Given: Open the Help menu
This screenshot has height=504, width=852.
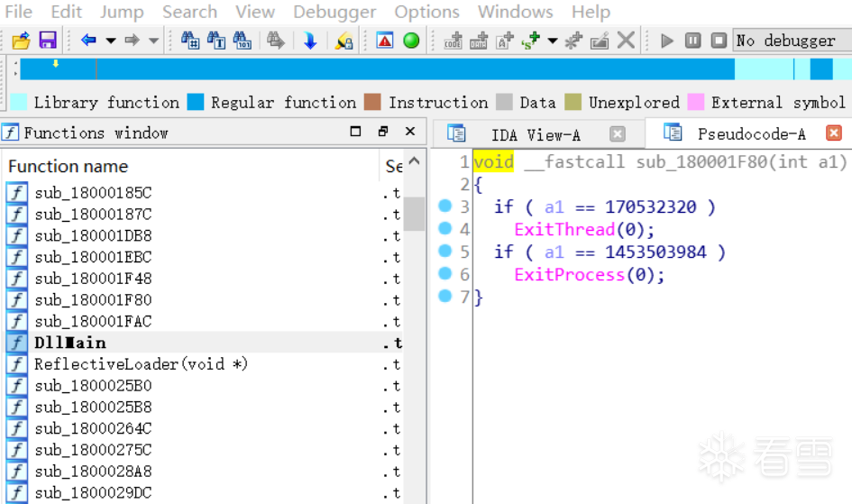Looking at the screenshot, I should click(591, 12).
